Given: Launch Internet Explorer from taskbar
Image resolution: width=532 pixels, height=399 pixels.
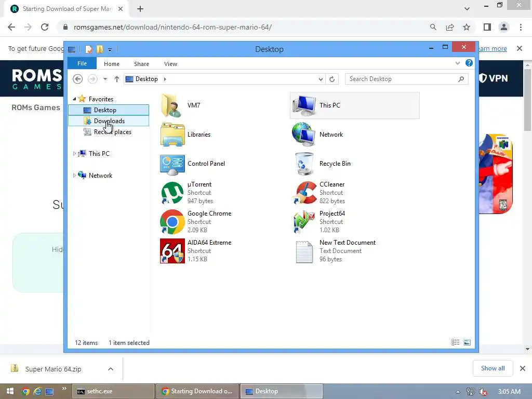Looking at the screenshot, I should pyautogui.click(x=37, y=391).
